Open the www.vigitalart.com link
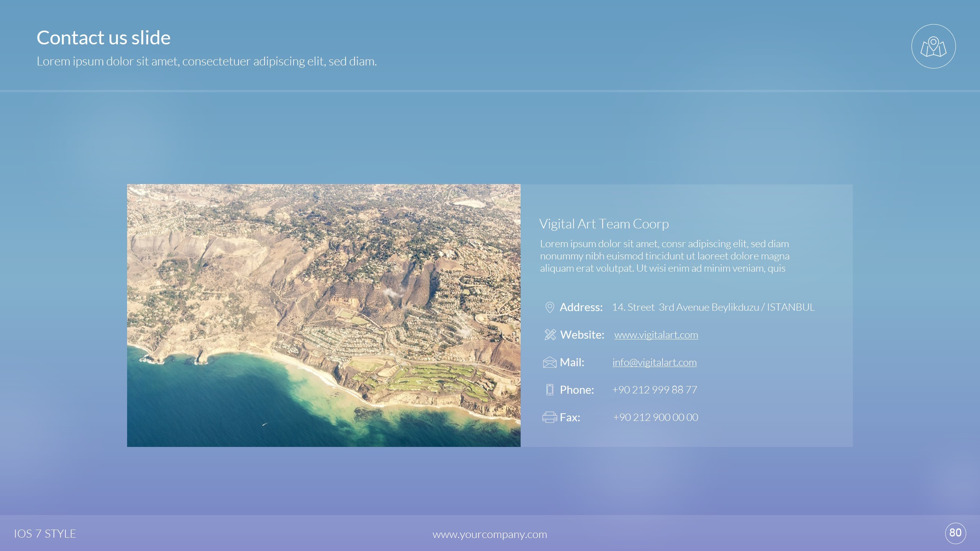 [656, 335]
